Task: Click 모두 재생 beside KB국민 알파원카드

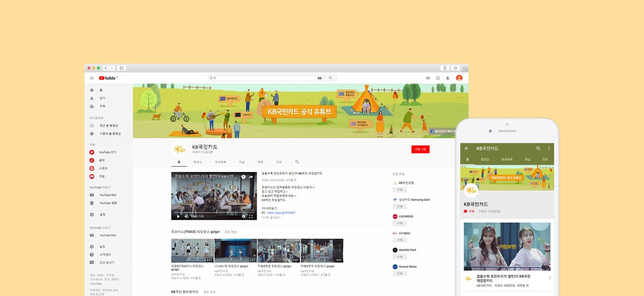Action: 209,292
